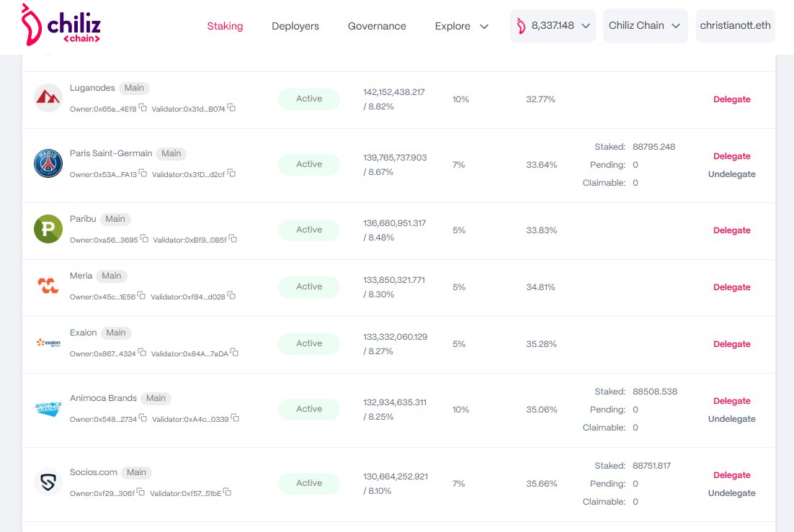The image size is (794, 532).
Task: Open the Governance page
Action: click(377, 26)
